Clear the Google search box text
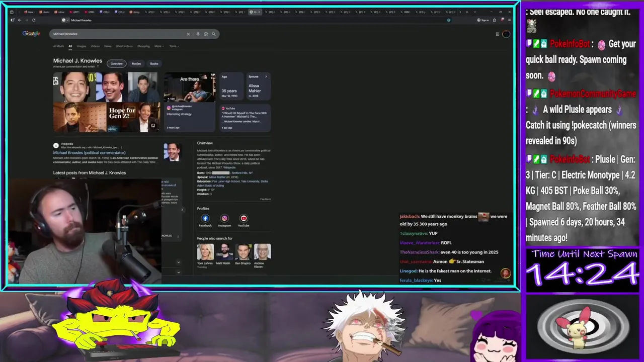The height and width of the screenshot is (362, 644). (188, 34)
